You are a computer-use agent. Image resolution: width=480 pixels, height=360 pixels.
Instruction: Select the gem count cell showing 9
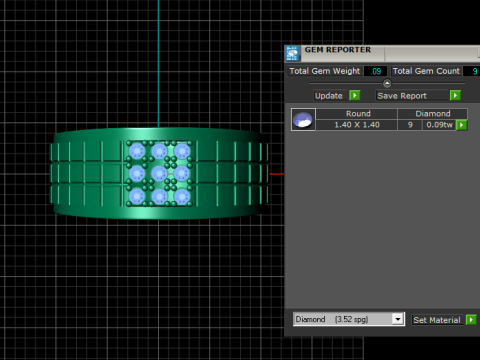pos(410,125)
